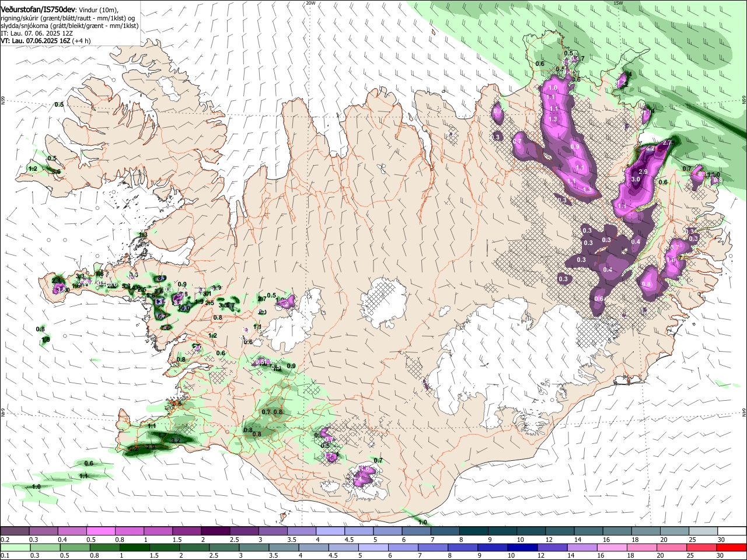
Task: Pick the dusky purple 0.2 swatch in upper legend
Action: click(15, 531)
